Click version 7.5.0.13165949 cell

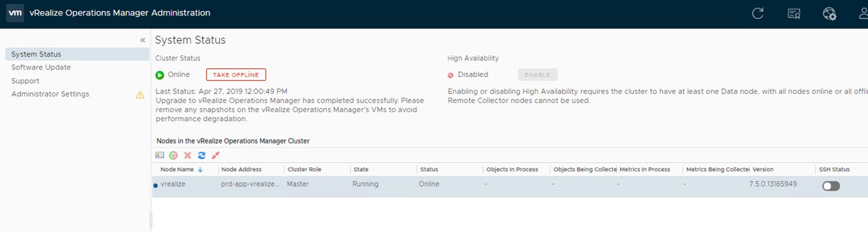click(773, 184)
